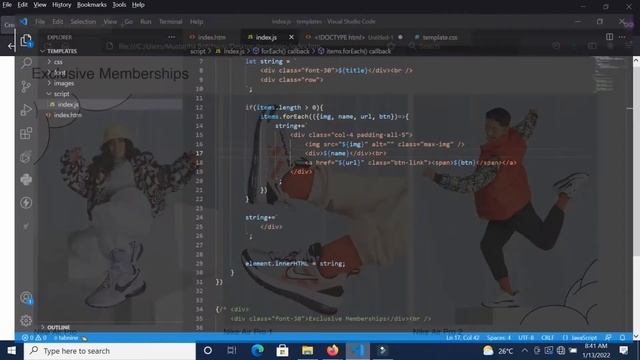
Task: Open Cortana circle in taskbar
Action: (x=207, y=351)
